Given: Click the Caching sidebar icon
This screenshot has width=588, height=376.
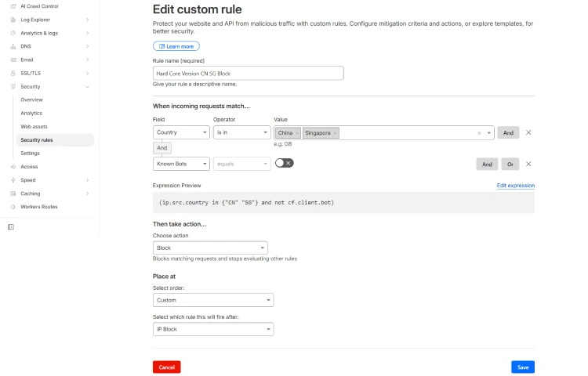Looking at the screenshot, I should click(13, 193).
